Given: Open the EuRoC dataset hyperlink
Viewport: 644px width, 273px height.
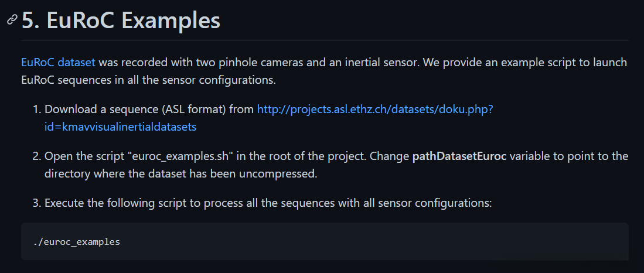Looking at the screenshot, I should tap(57, 62).
